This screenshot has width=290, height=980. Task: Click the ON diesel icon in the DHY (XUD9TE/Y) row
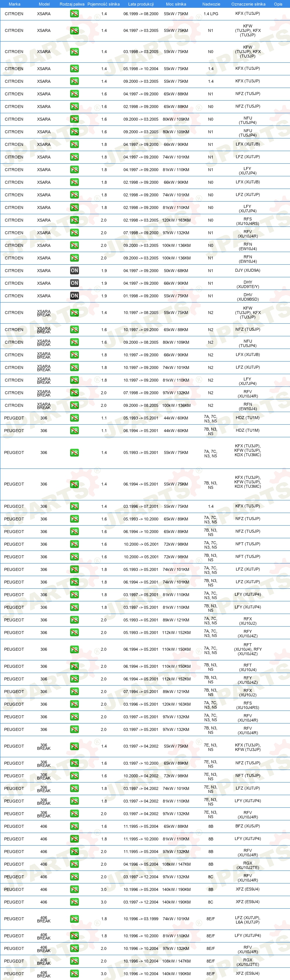75,283
